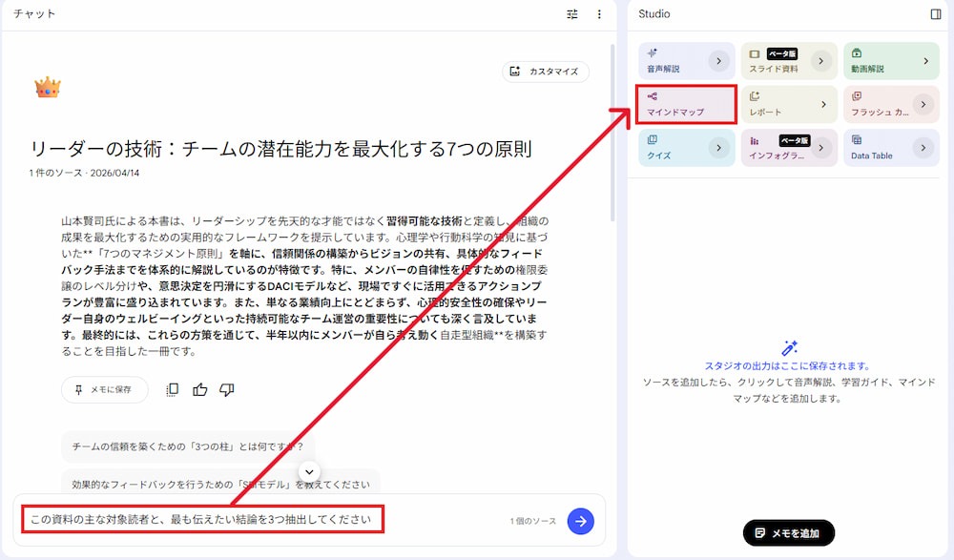Select suggested question about フィードバック
This screenshot has height=560, width=954.
coord(221,484)
